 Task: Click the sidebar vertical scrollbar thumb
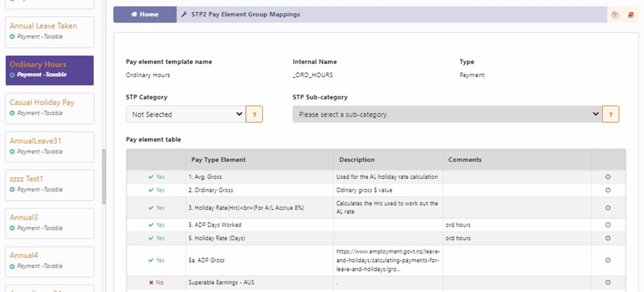(104, 177)
